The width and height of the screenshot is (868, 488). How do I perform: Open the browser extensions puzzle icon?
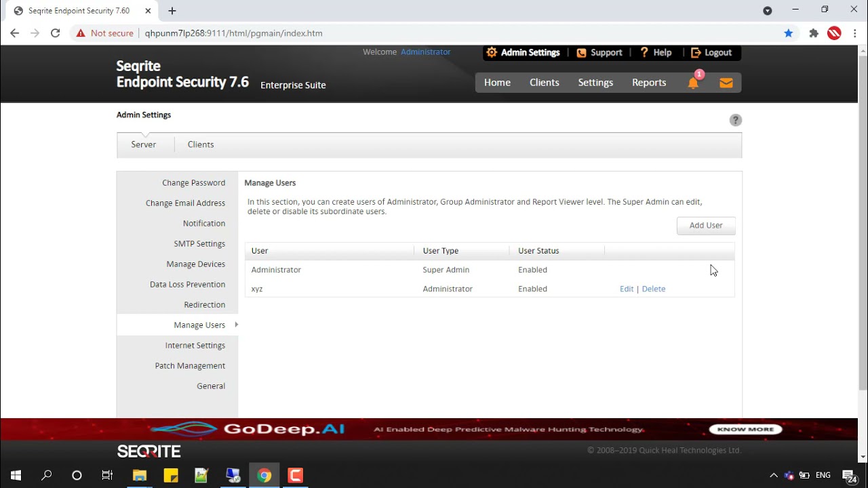coord(814,33)
